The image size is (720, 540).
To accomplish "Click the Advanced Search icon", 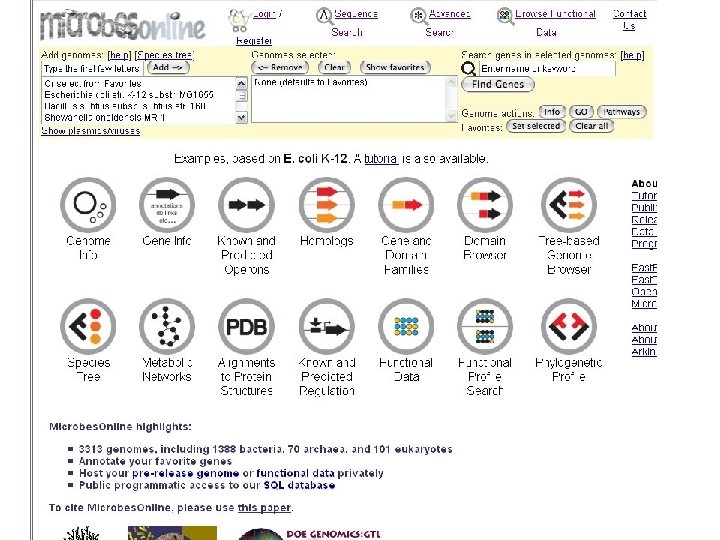I will coord(418,16).
